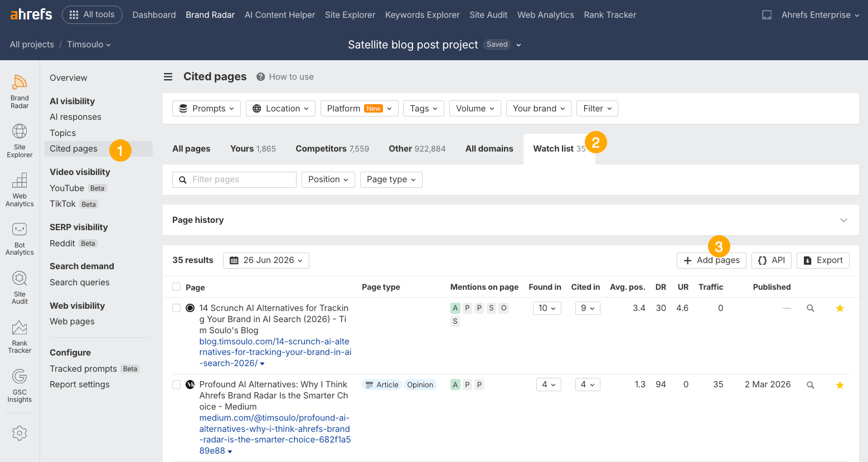Switch to the Yours tab

tap(253, 149)
